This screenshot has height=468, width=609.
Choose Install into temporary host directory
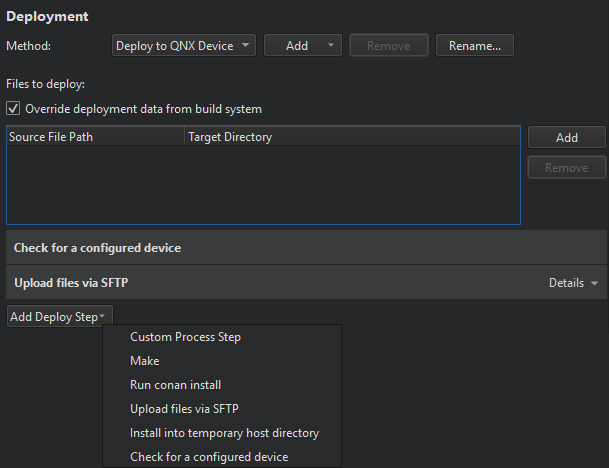(224, 433)
